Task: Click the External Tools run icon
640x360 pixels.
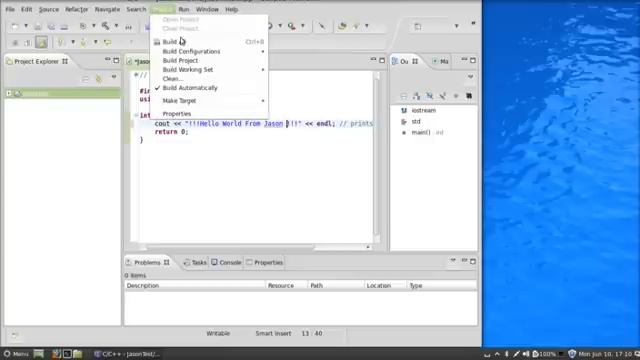Action: (291, 26)
